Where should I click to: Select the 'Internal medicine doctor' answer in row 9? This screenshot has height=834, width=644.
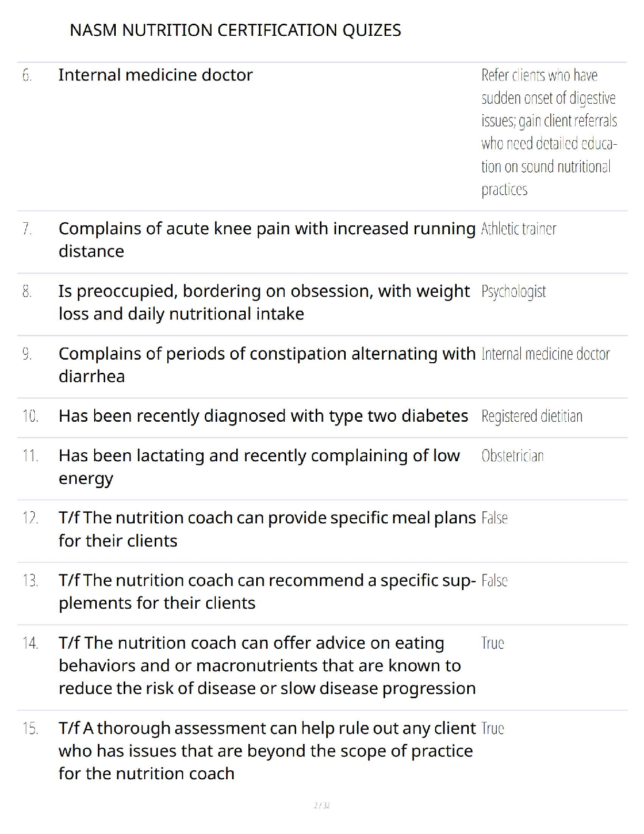(545, 354)
